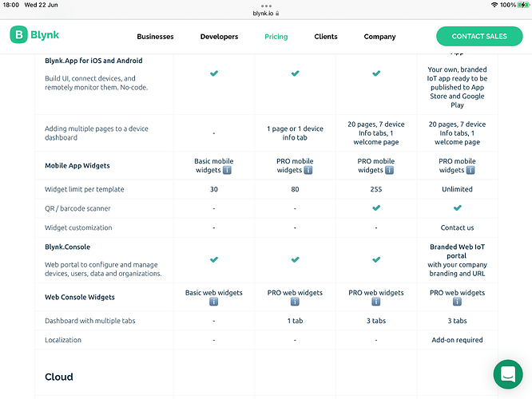Tap the blynk.io address bar
This screenshot has height=399, width=532.
click(x=266, y=14)
